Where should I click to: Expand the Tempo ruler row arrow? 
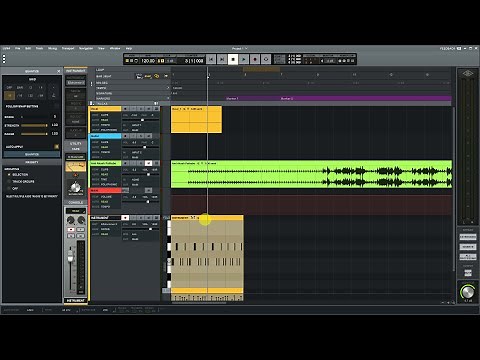[x=168, y=88]
